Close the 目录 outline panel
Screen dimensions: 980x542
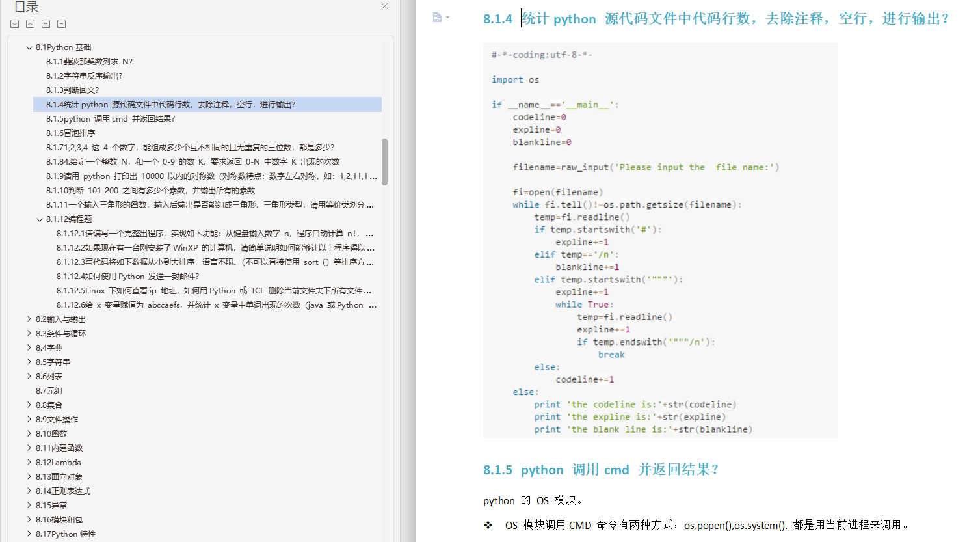[384, 7]
